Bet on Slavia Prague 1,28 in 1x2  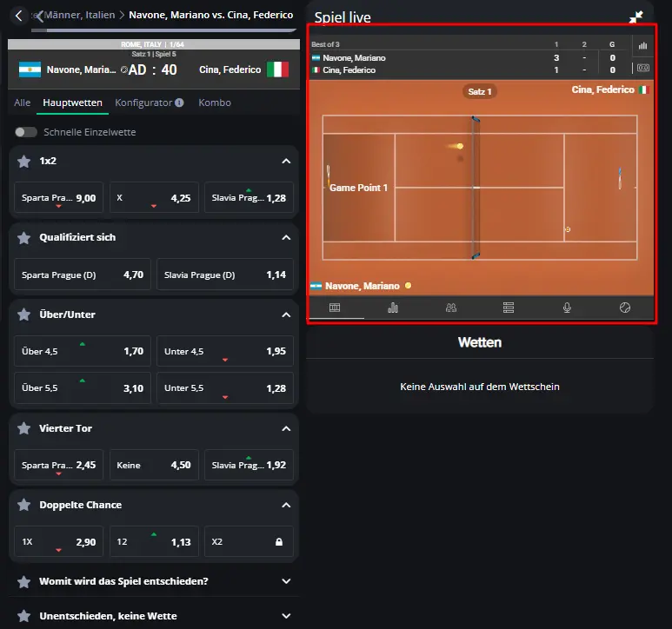point(249,198)
